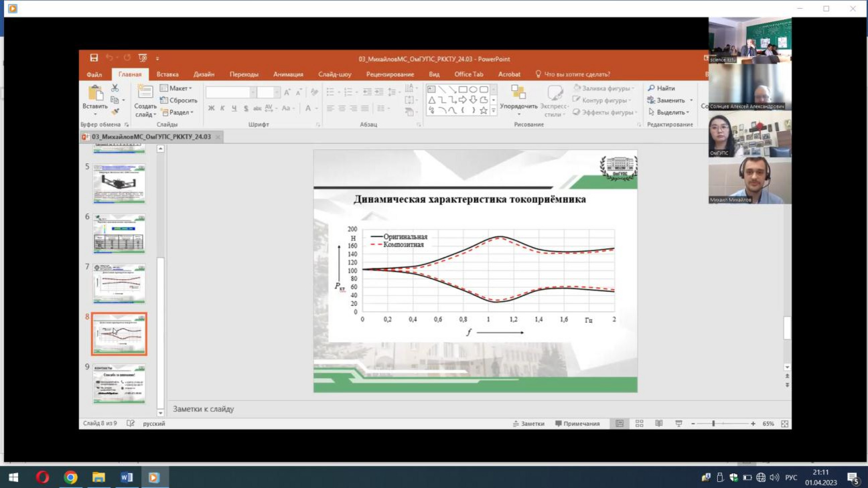Open the Слайд-шоу ribbon tab
Image resolution: width=868 pixels, height=488 pixels.
334,74
